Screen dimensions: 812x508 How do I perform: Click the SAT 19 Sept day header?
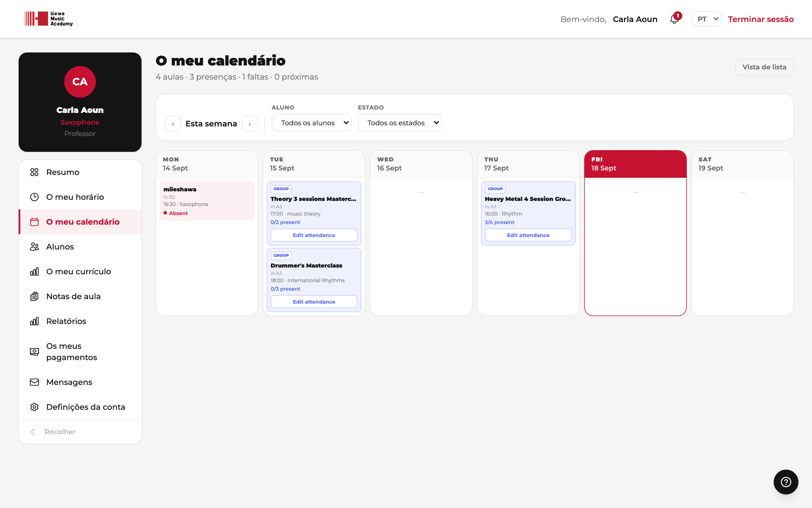(742, 164)
